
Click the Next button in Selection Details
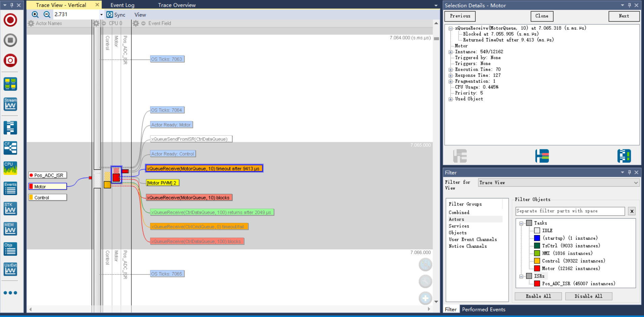[x=624, y=16]
